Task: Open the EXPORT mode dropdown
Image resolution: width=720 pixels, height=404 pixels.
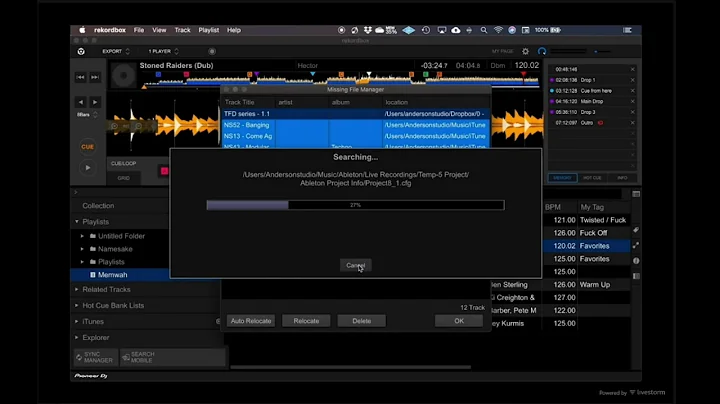Action: pyautogui.click(x=116, y=51)
